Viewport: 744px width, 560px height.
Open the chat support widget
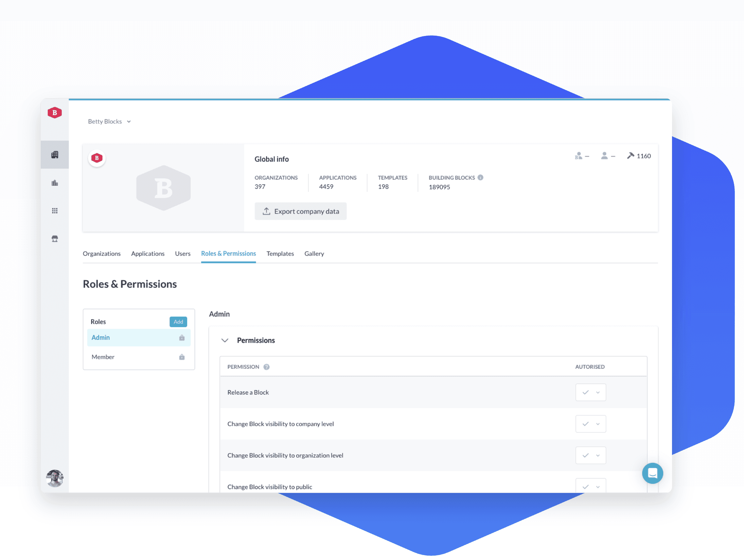[652, 474]
